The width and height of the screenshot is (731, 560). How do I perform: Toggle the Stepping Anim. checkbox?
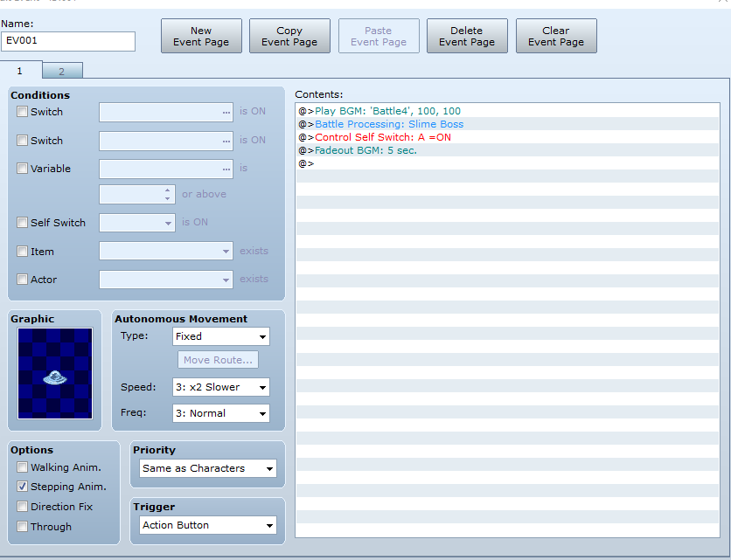pos(22,487)
